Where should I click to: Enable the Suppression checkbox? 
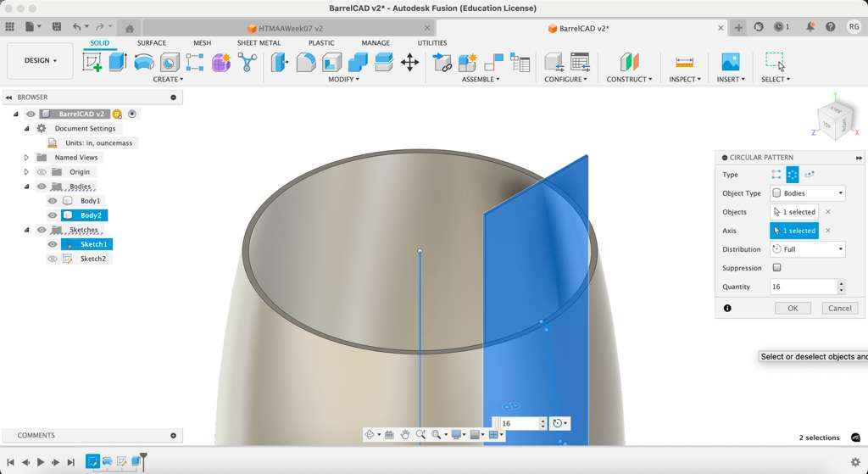[776, 268]
